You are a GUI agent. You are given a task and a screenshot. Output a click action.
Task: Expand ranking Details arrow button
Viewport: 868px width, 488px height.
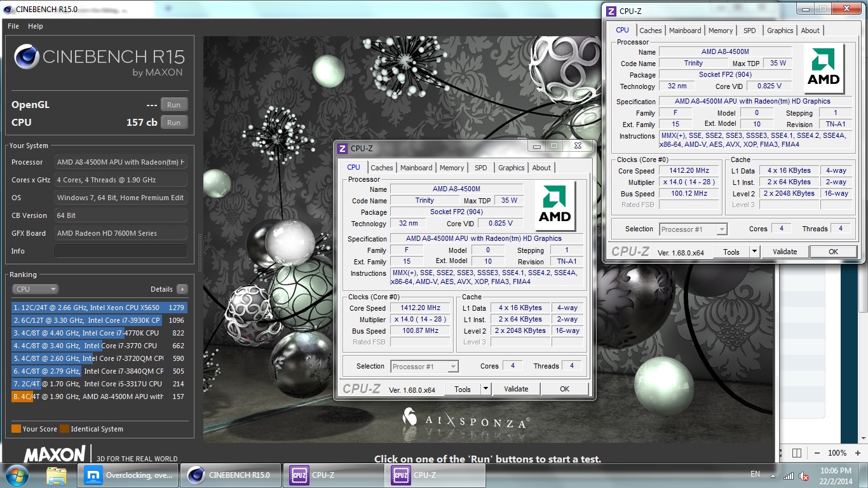point(182,289)
